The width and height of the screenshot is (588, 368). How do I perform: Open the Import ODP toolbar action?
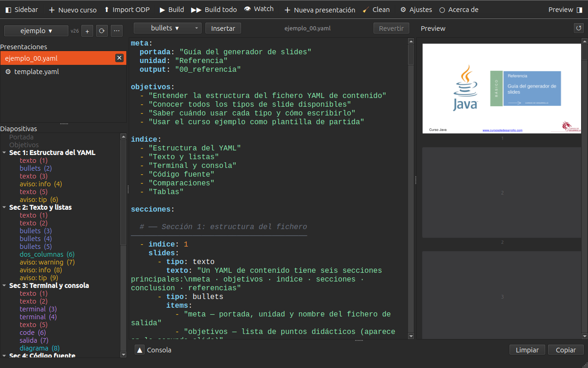[127, 10]
